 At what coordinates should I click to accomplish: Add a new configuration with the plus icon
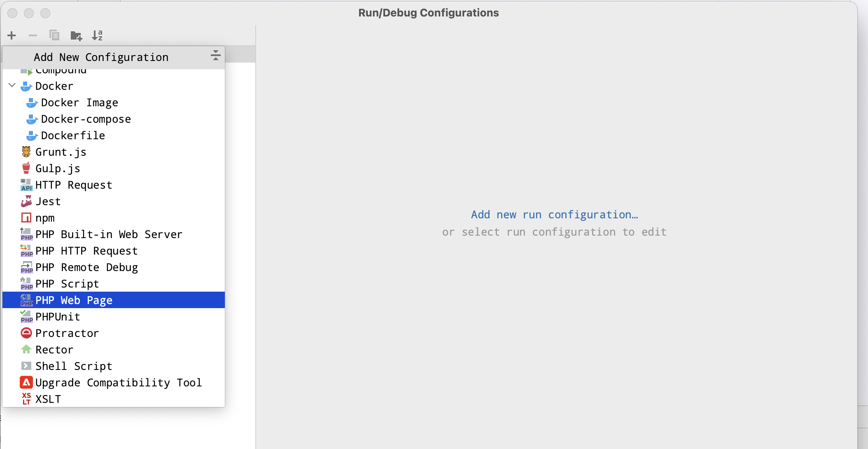click(x=12, y=35)
